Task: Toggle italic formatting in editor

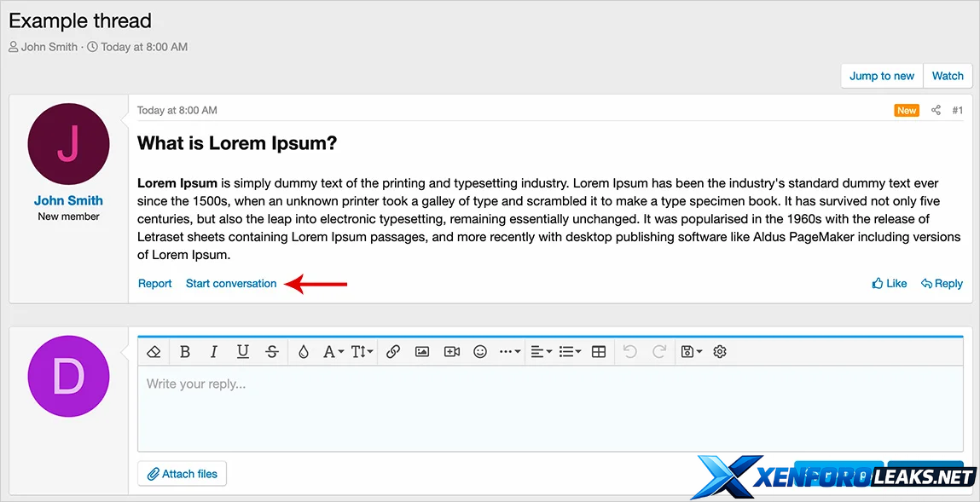Action: click(x=214, y=351)
